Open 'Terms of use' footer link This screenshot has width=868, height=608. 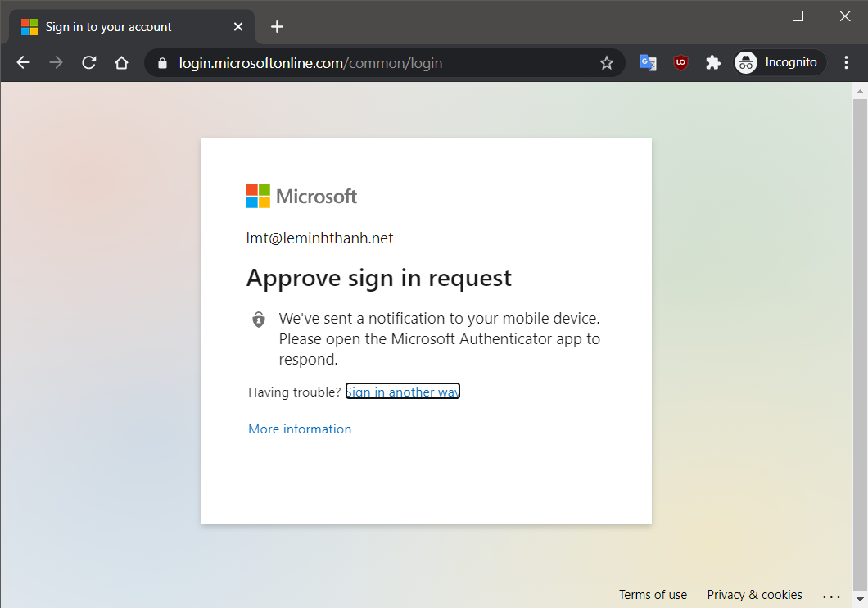[653, 595]
